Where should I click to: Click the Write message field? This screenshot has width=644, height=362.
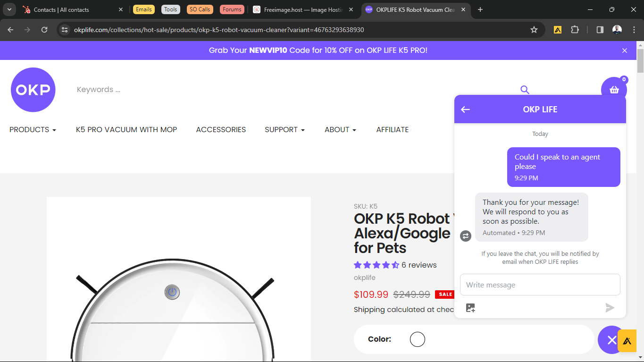(x=540, y=285)
